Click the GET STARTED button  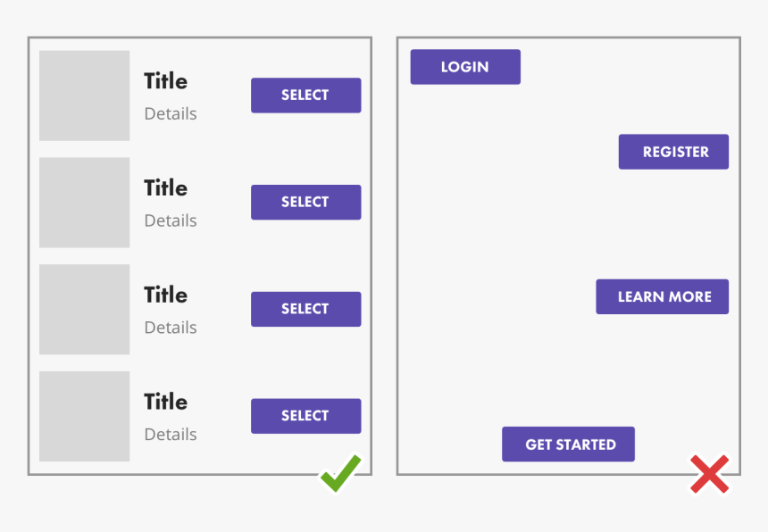tap(568, 445)
